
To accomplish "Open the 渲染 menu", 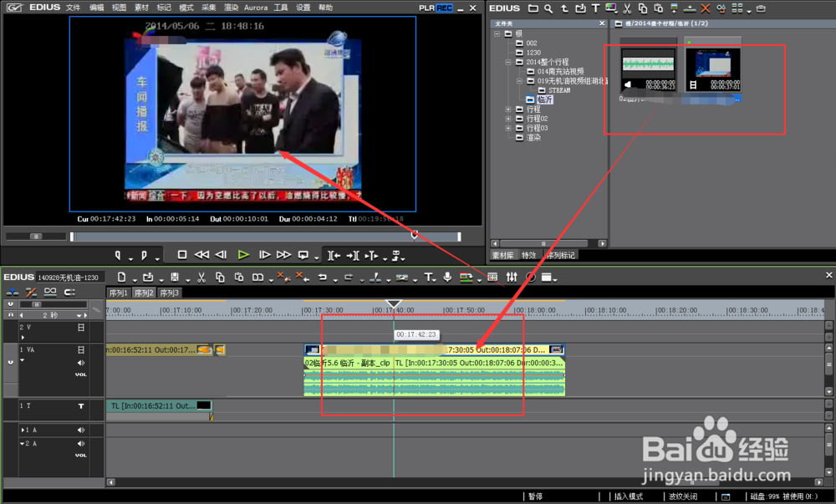I will coord(231,8).
